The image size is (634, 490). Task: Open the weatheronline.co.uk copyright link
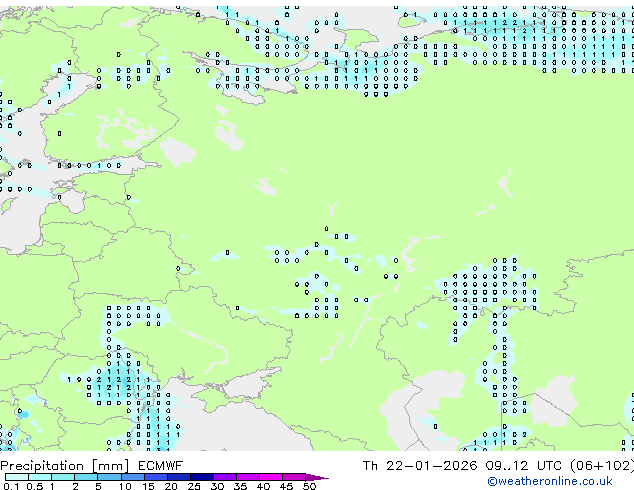pos(550,481)
